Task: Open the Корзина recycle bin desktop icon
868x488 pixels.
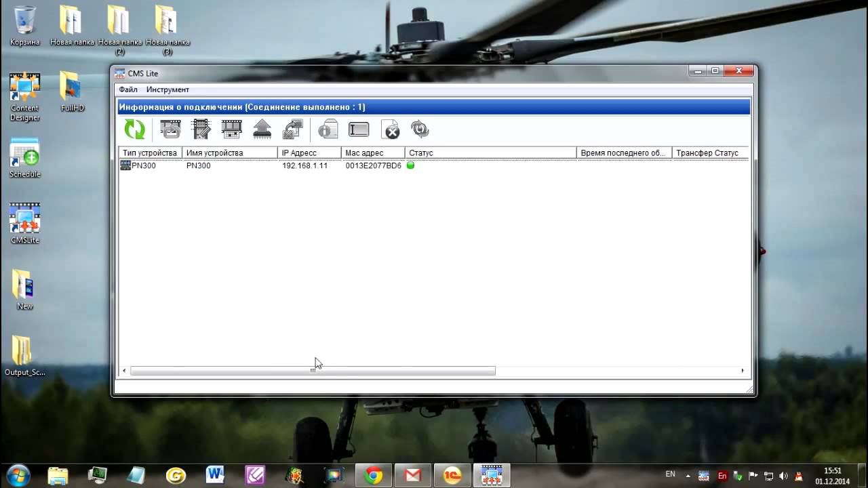Action: (x=25, y=26)
